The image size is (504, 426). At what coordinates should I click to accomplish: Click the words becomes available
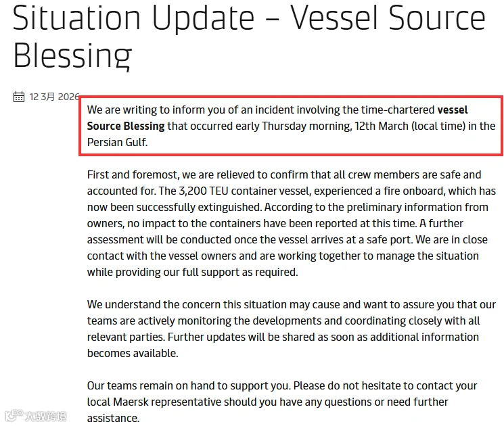click(x=133, y=354)
